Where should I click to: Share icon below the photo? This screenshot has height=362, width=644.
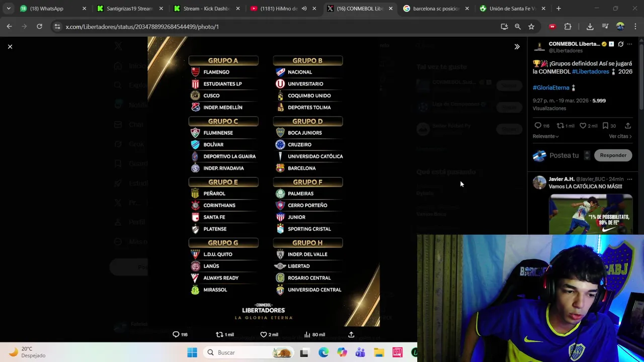[351, 334]
